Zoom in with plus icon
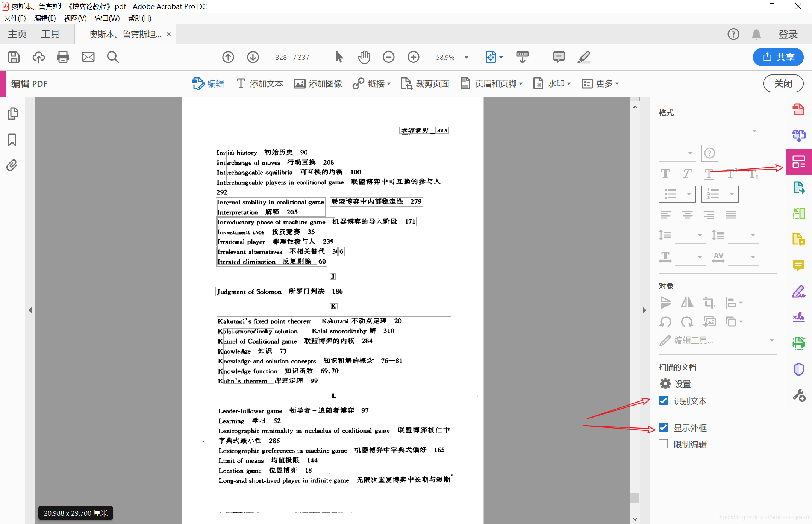This screenshot has width=812, height=524. coord(414,57)
